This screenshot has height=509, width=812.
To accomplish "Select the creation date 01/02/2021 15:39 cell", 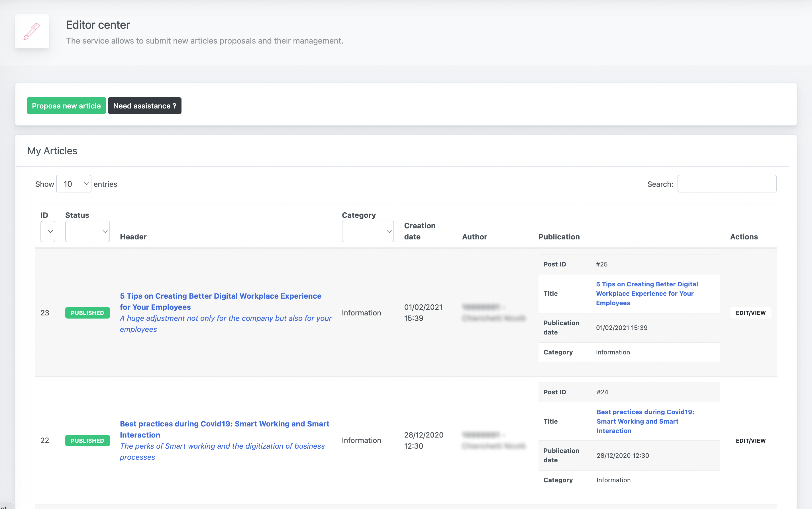I will click(423, 312).
